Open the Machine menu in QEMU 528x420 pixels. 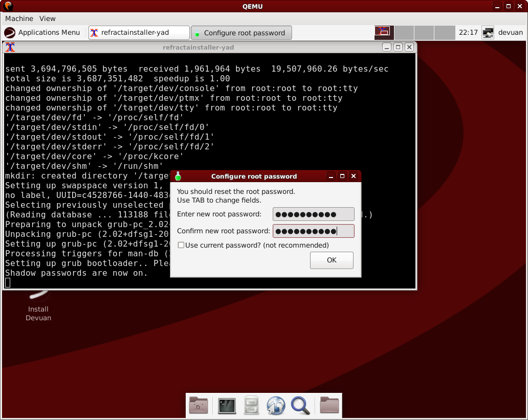19,18
